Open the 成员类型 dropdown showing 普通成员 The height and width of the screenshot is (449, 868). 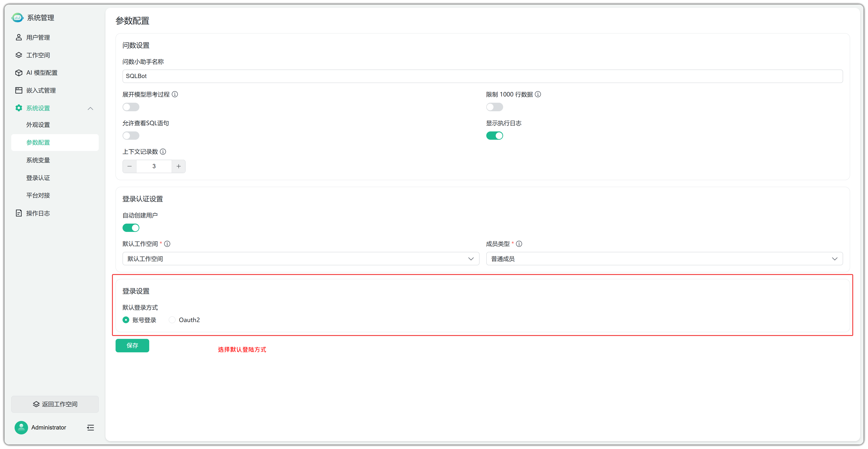pos(664,259)
